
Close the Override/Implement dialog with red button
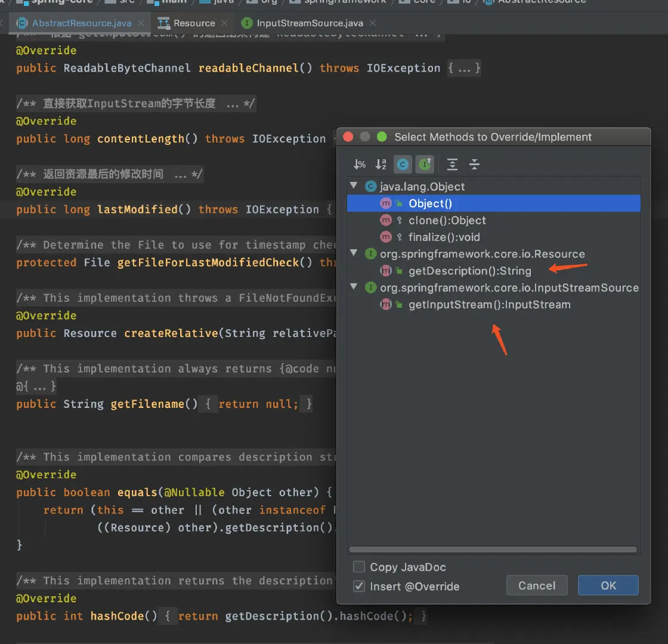tap(348, 137)
